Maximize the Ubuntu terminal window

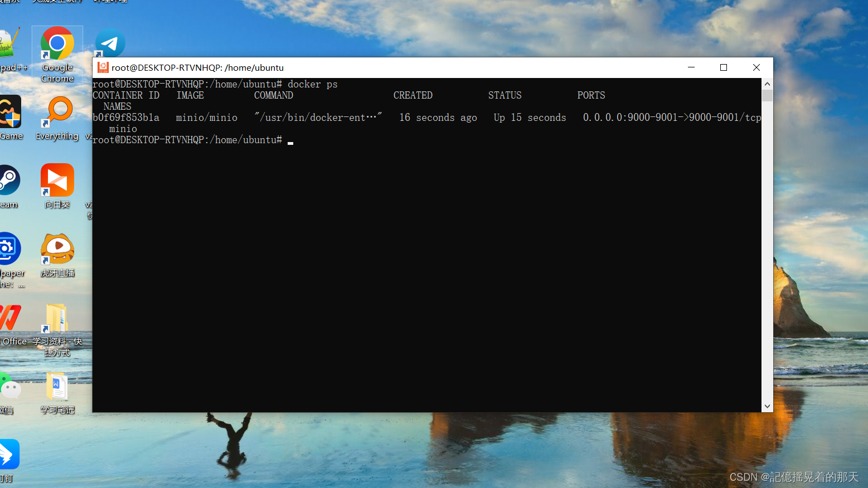coord(724,67)
